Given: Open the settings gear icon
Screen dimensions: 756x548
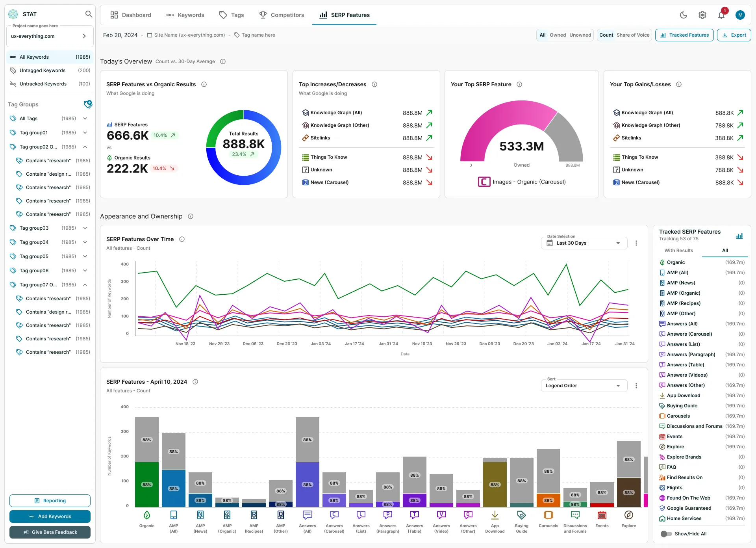Looking at the screenshot, I should pyautogui.click(x=702, y=15).
